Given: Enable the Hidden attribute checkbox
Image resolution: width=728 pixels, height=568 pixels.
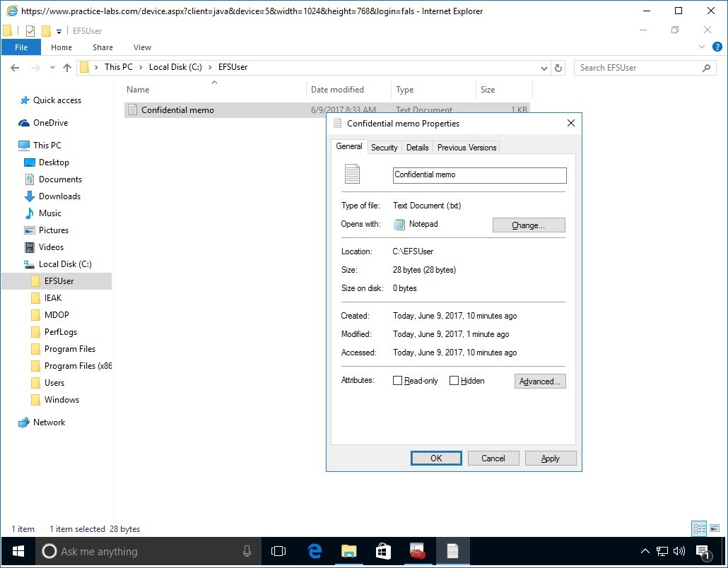Looking at the screenshot, I should (454, 380).
